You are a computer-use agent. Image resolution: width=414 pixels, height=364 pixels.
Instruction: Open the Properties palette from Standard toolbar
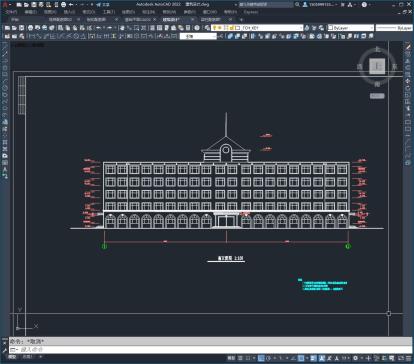coord(152,28)
